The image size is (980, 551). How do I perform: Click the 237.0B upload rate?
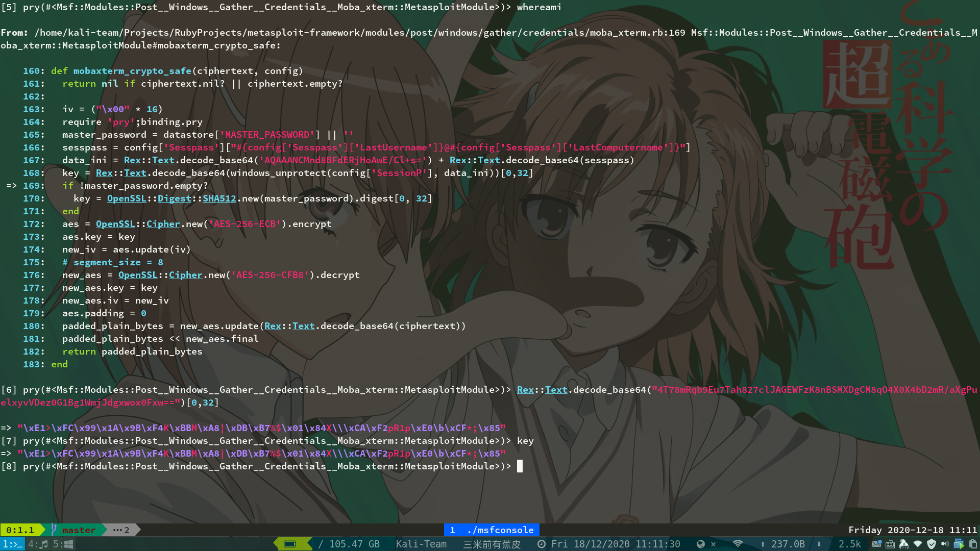point(788,544)
